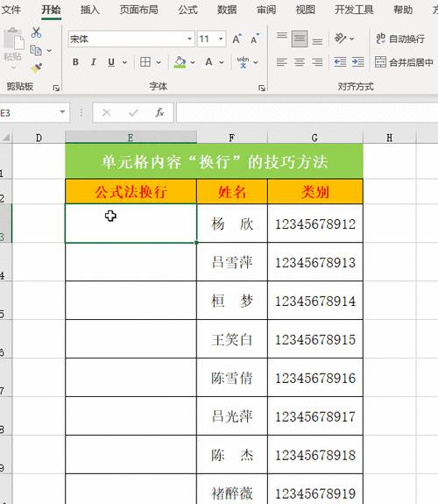Image resolution: width=438 pixels, height=504 pixels.
Task: Click the text orientation icon
Action: point(340,39)
